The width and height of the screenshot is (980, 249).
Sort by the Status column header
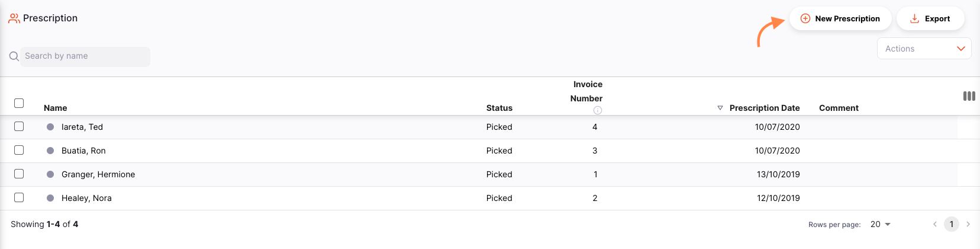pyautogui.click(x=499, y=108)
